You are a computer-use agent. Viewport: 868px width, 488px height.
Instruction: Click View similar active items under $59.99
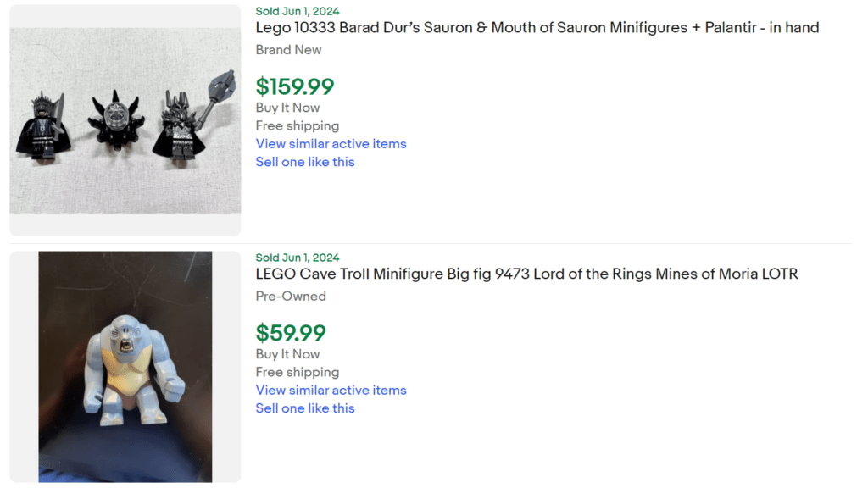pos(331,390)
